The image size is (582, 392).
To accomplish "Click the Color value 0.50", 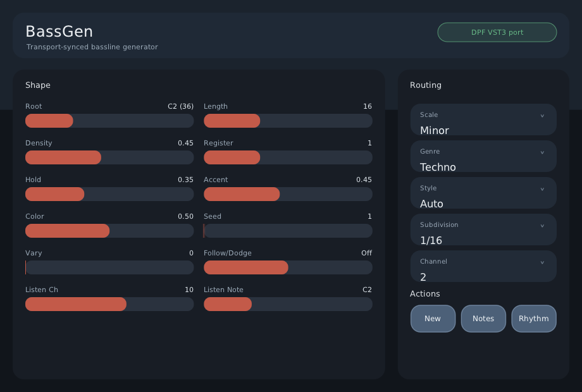I will click(185, 217).
